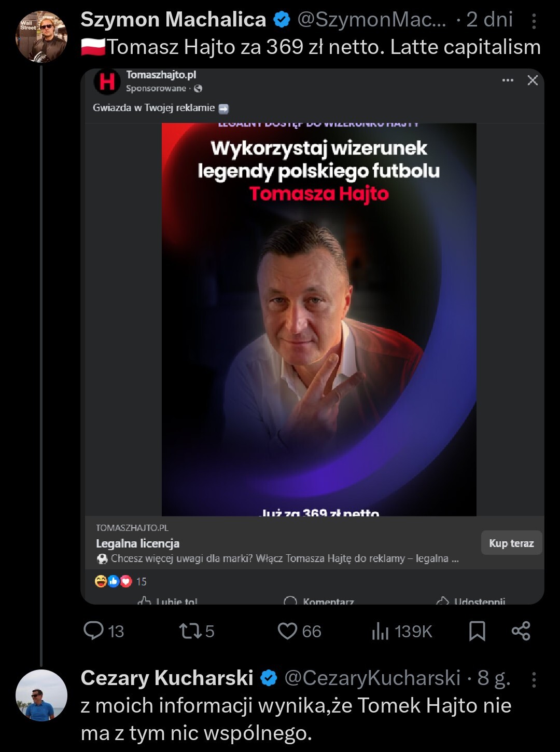Screen dimensions: 560x752
Task: View tweet analytics showing 139K views
Action: pyautogui.click(x=401, y=631)
